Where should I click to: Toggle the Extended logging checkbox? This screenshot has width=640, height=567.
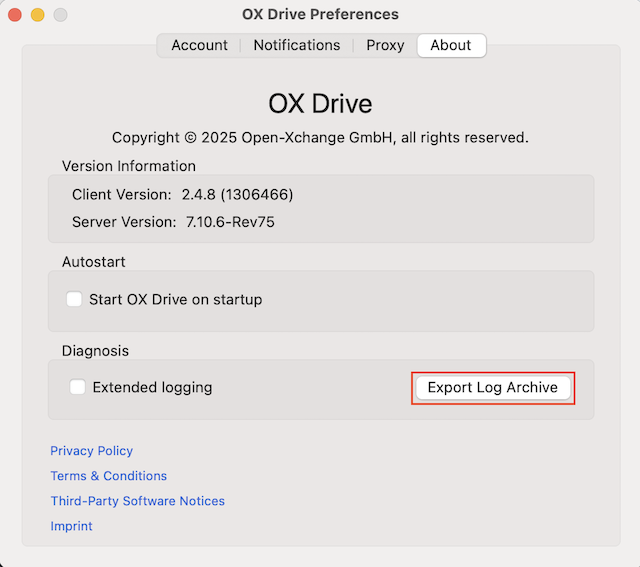click(x=78, y=387)
